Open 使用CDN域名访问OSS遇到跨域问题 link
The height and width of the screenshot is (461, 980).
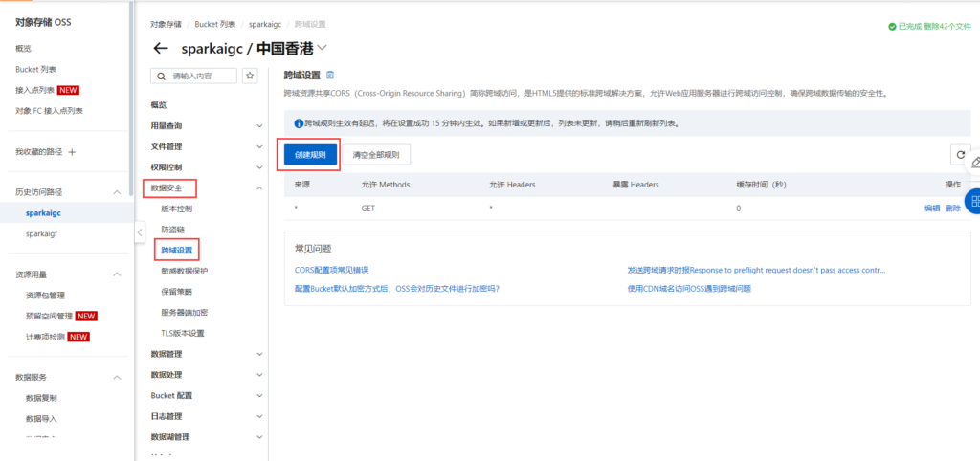(x=689, y=289)
